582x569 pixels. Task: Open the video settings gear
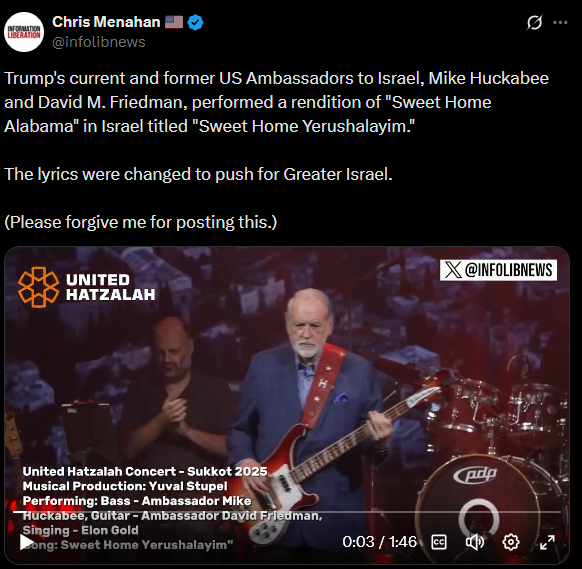pos(511,542)
